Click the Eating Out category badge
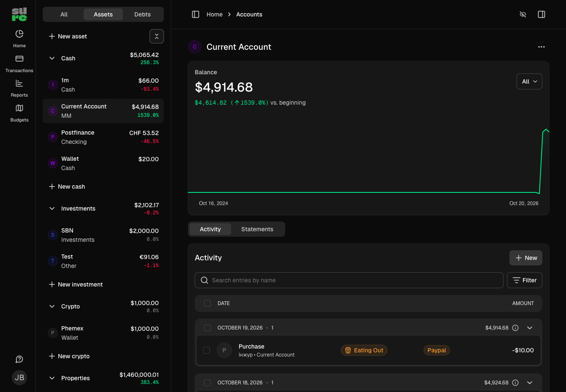This screenshot has width=566, height=392. [364, 350]
